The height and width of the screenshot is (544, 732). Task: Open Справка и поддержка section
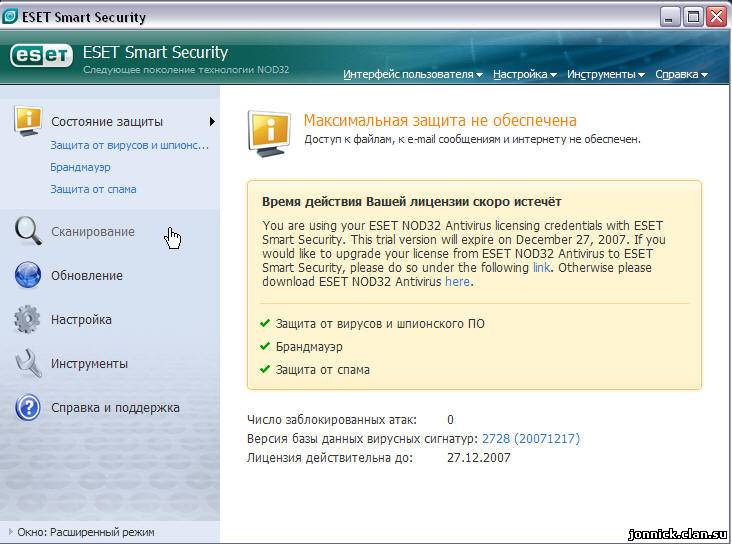115,408
